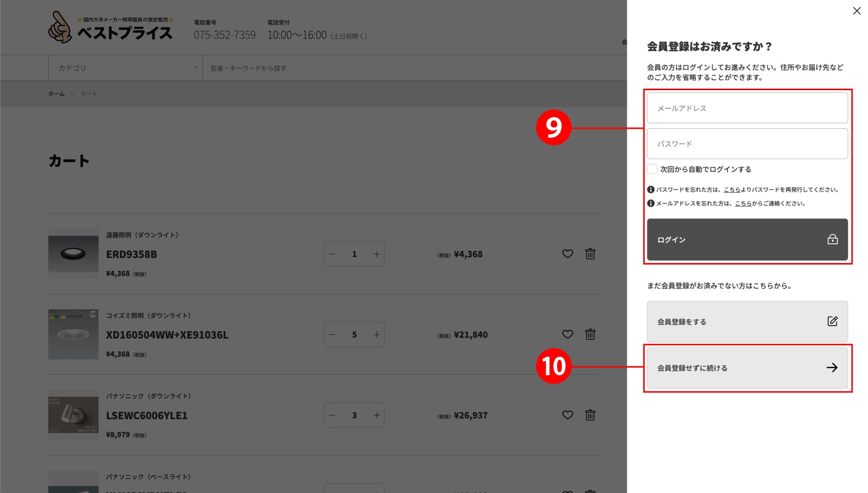
Task: Enable 次回から自動でログインする checkbox
Action: [652, 169]
